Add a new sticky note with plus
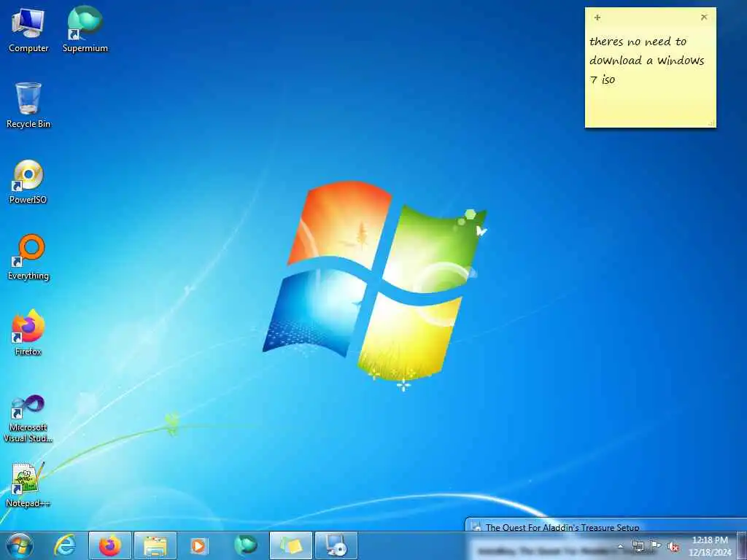 pos(597,17)
